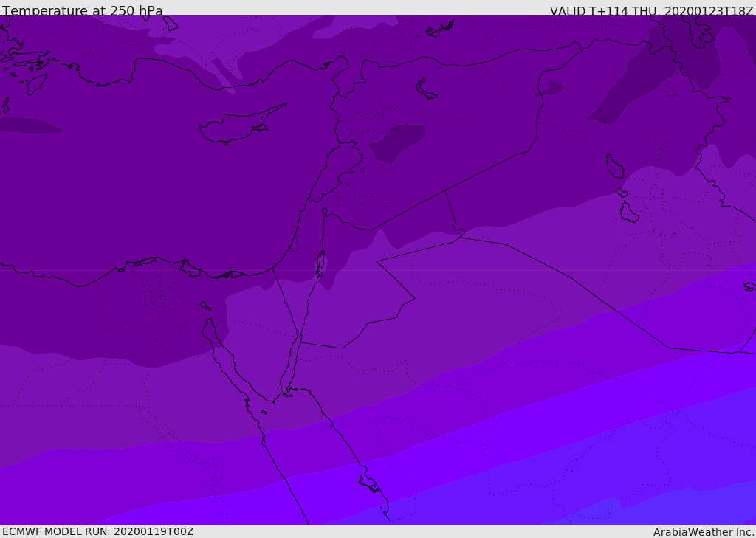Click the ECMWF MODEL RUN footer text
The image size is (756, 538).
coord(98,531)
